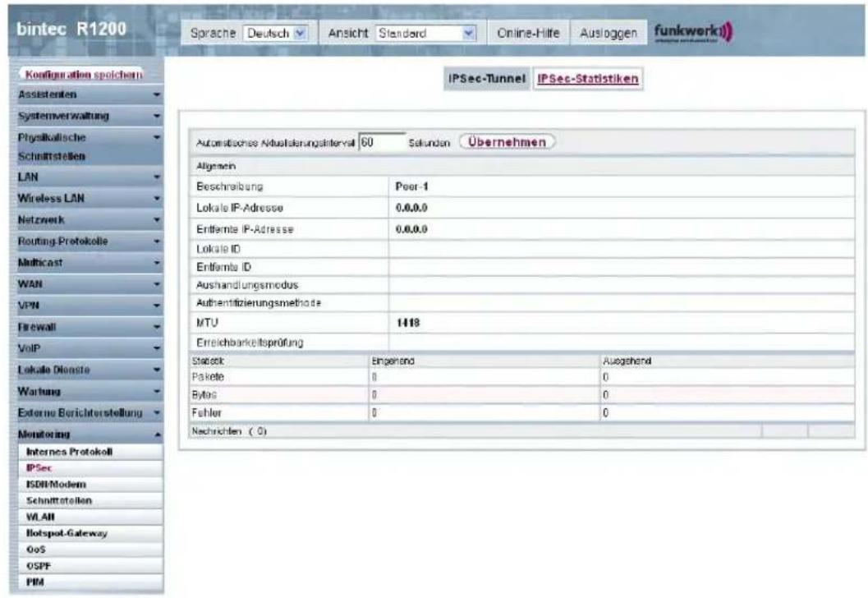Click the MTU value 1418

tap(408, 323)
